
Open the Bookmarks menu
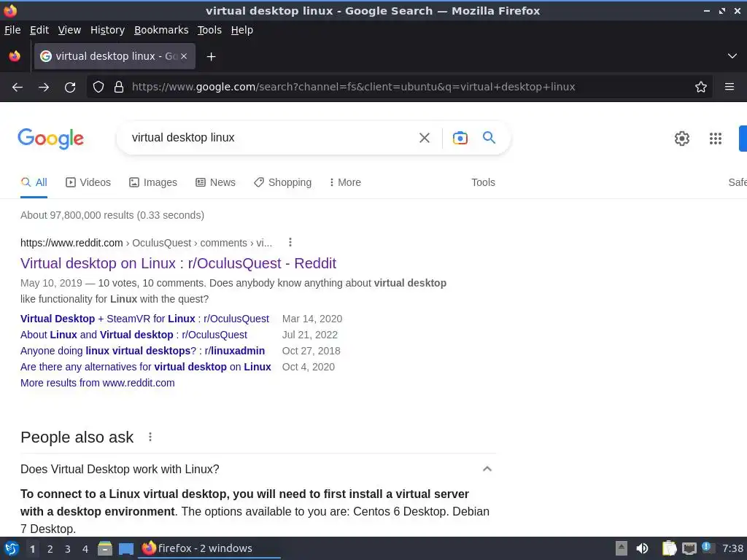[x=161, y=30]
